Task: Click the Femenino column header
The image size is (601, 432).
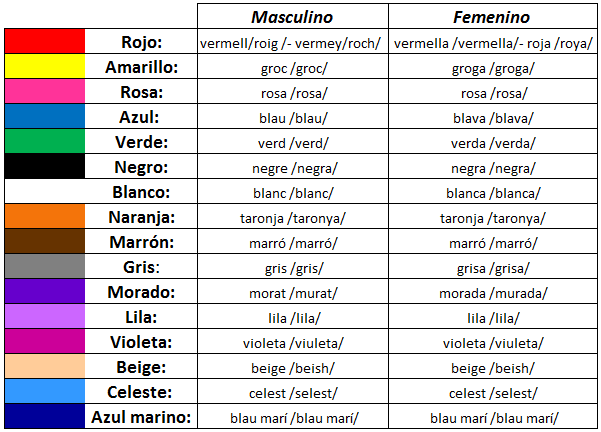Action: tap(490, 17)
